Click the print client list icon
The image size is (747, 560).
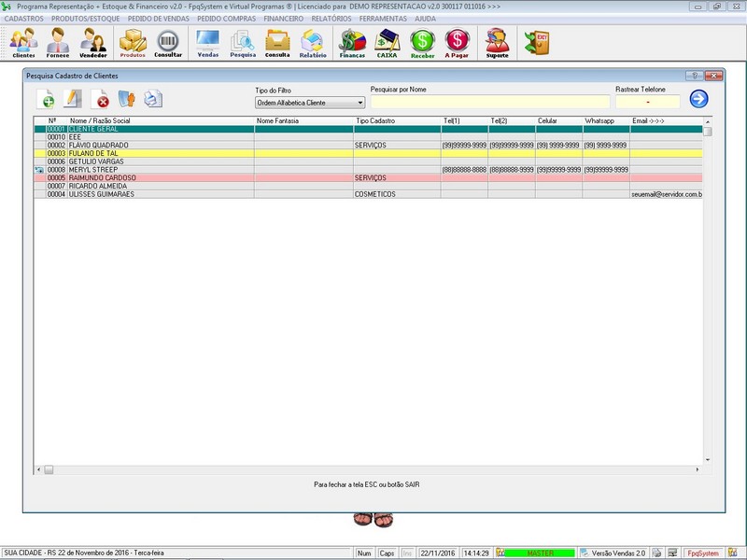point(153,99)
